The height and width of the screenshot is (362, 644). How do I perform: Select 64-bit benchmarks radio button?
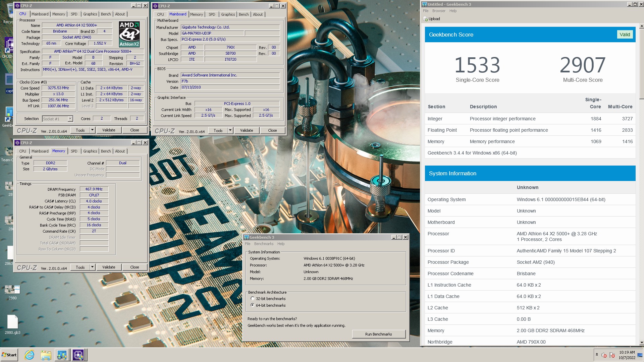coord(253,305)
